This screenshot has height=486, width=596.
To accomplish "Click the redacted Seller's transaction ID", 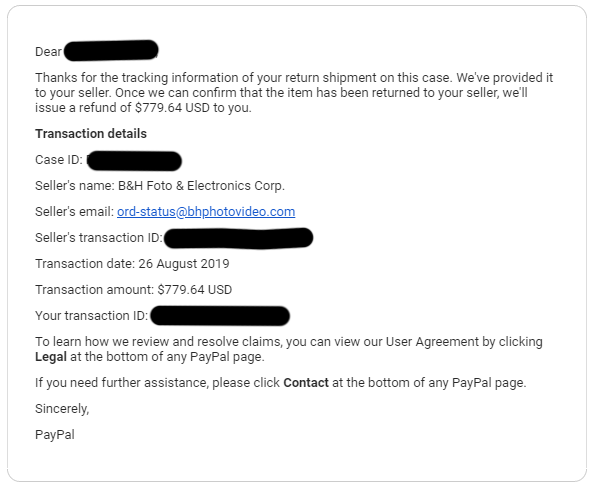I will pos(238,238).
